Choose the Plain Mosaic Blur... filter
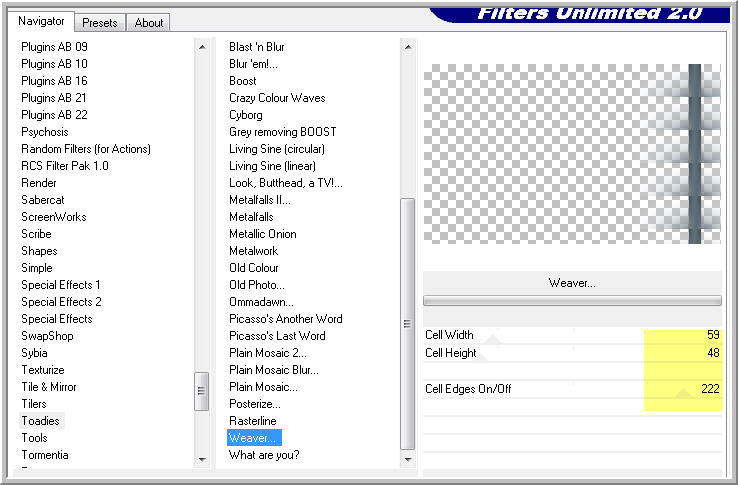The width and height of the screenshot is (738, 485). 274,370
